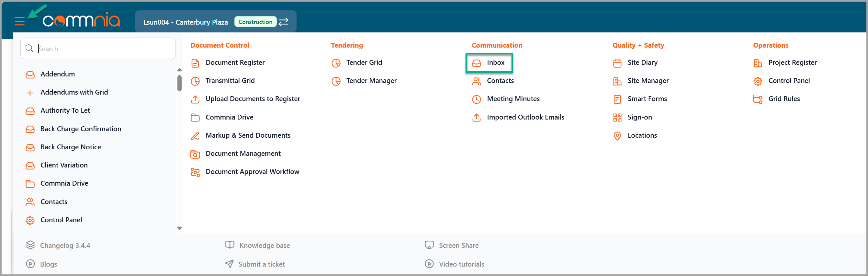The width and height of the screenshot is (868, 276).
Task: Click the Upload Documents to Register icon
Action: [x=195, y=99]
